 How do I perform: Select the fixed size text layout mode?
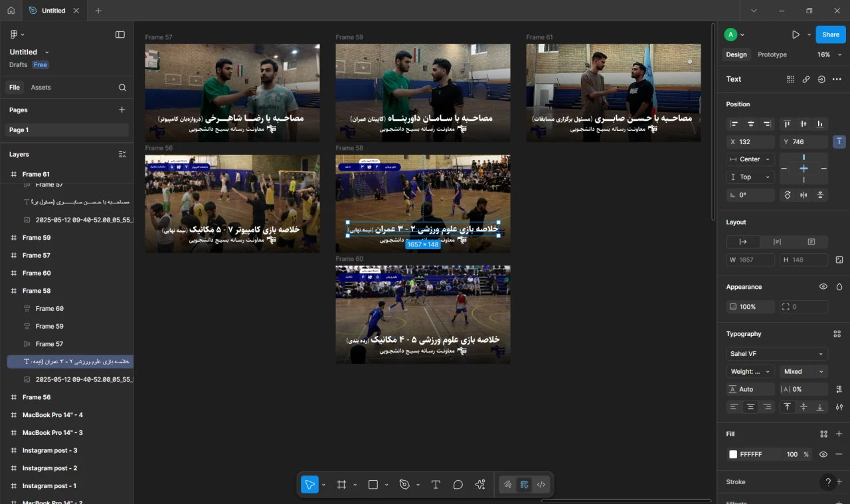click(811, 242)
